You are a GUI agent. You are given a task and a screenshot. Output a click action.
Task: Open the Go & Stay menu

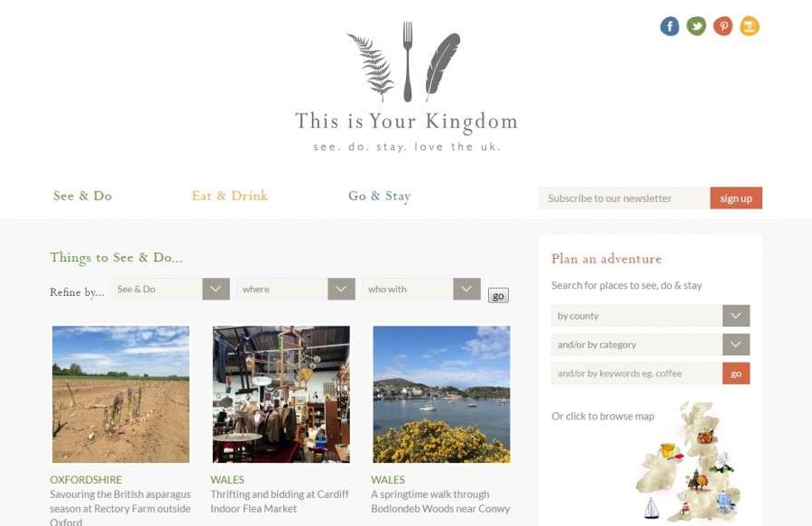[380, 196]
